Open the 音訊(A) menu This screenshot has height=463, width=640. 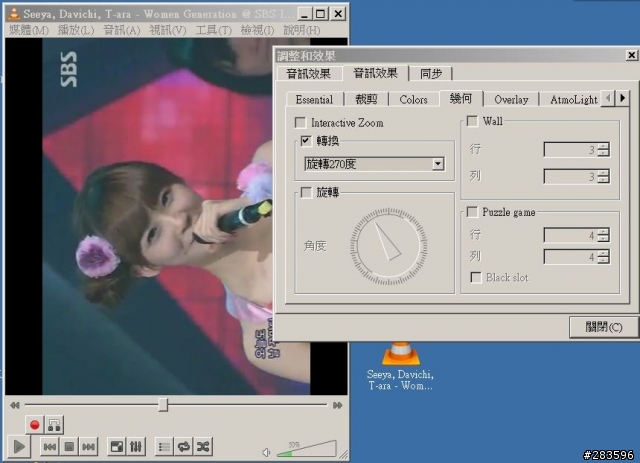point(122,30)
